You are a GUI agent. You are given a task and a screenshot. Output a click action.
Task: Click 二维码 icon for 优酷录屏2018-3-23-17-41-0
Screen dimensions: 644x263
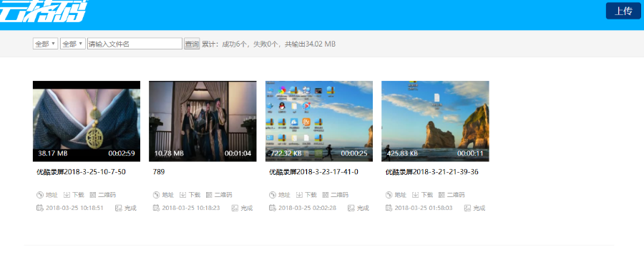(326, 195)
